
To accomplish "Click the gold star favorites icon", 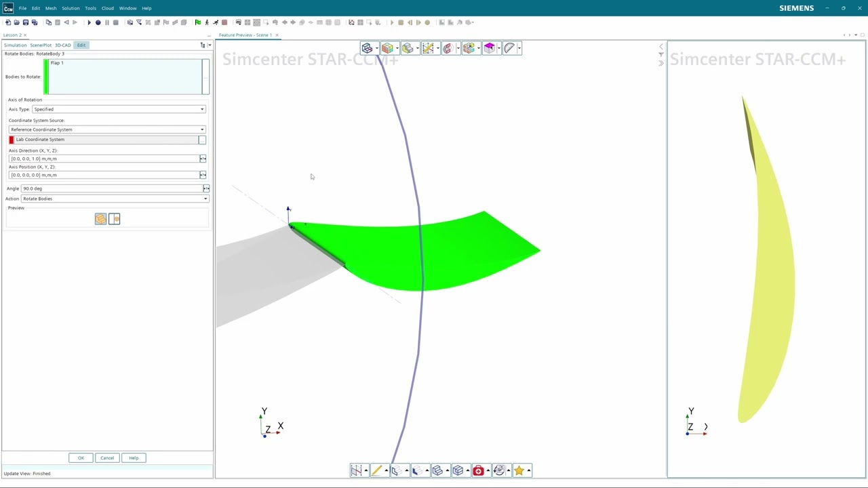I will coord(519,470).
